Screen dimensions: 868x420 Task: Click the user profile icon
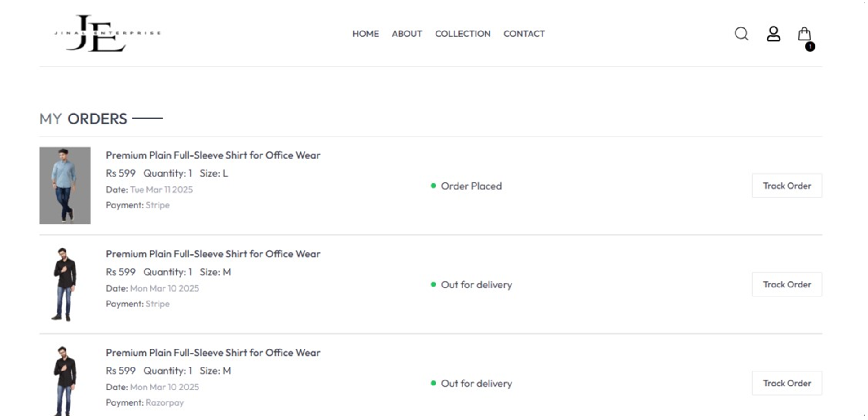(773, 34)
